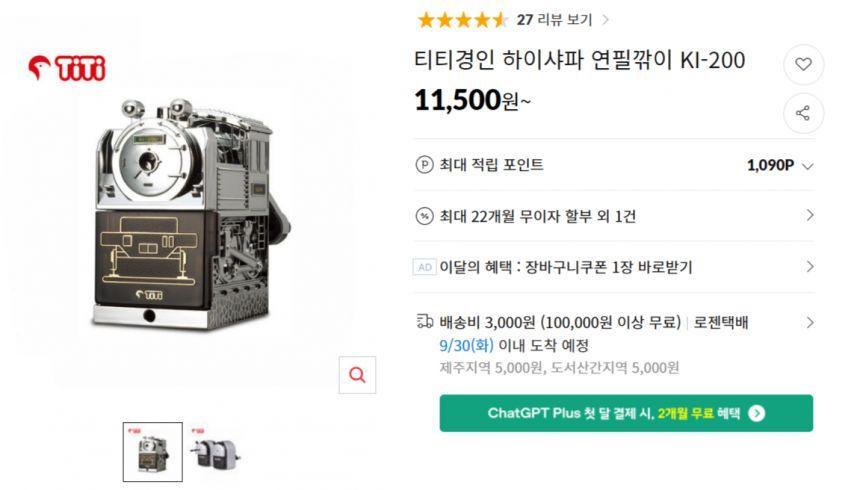854x490 pixels.
Task: Expand the 22-month installment details chevron
Action: click(x=809, y=215)
